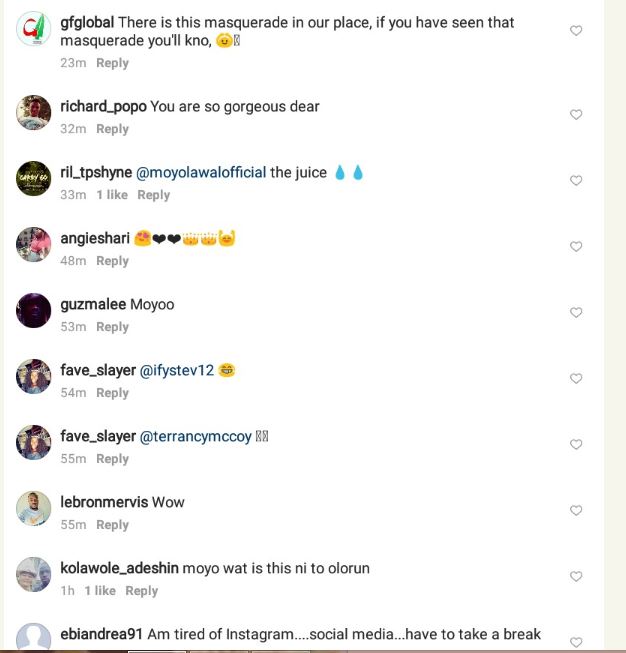626x653 pixels.
Task: Heart kolawole_adeshin's comment
Action: (576, 577)
